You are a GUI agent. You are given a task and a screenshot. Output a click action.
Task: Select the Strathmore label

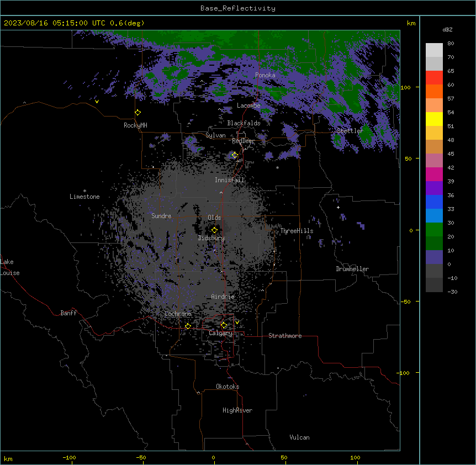pyautogui.click(x=285, y=336)
